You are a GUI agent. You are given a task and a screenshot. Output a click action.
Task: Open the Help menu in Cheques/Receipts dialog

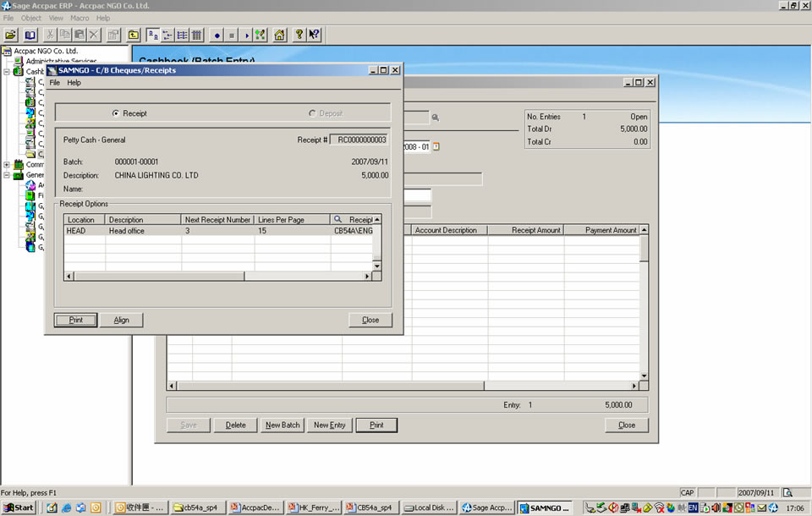tap(74, 83)
